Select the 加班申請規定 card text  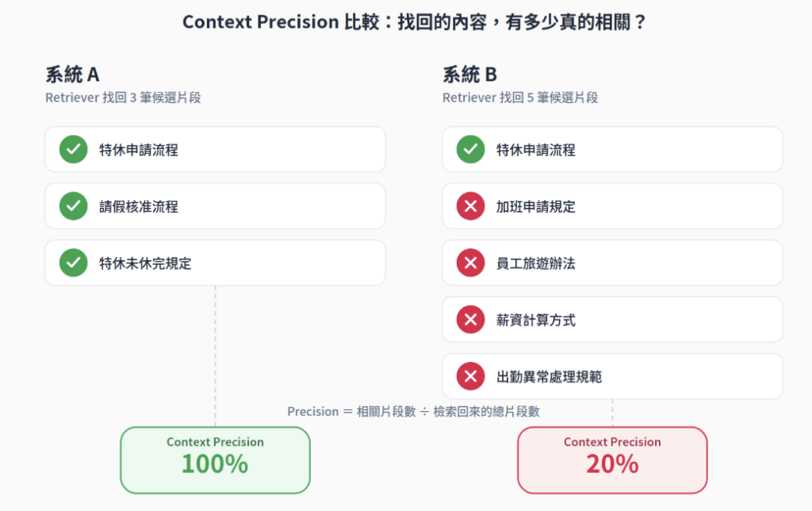click(536, 207)
